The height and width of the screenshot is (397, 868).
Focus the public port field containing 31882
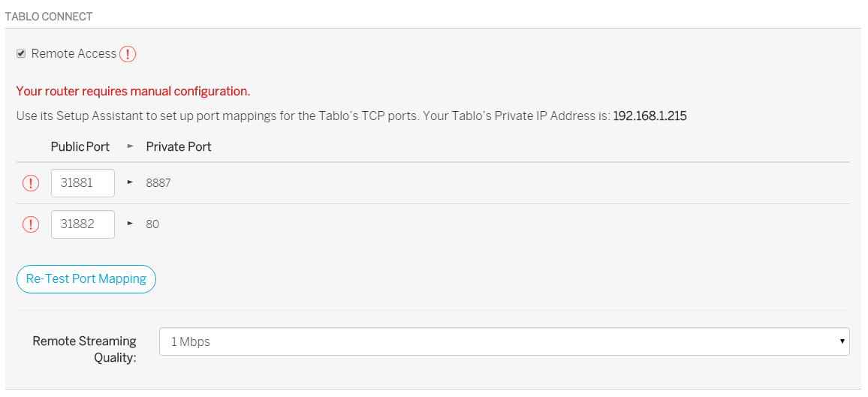(x=83, y=224)
